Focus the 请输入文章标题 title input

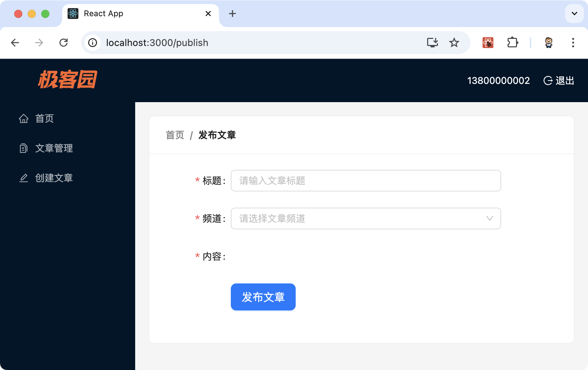(x=365, y=181)
